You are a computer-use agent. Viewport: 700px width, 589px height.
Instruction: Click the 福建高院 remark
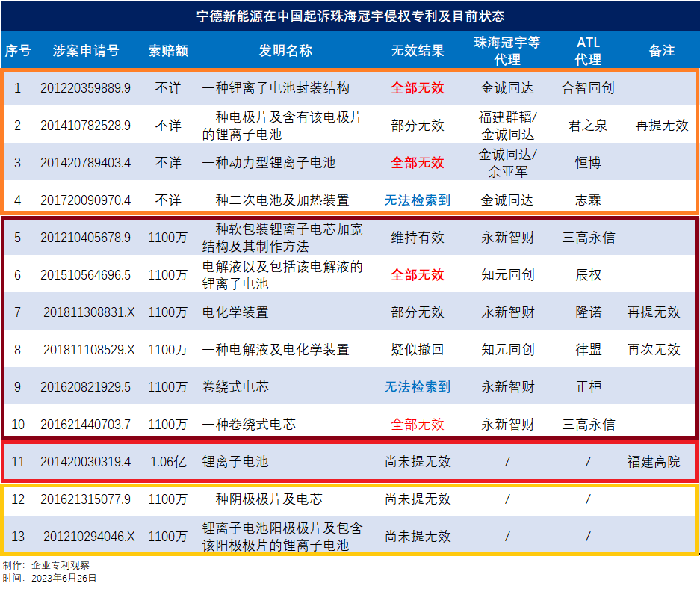coord(654,462)
